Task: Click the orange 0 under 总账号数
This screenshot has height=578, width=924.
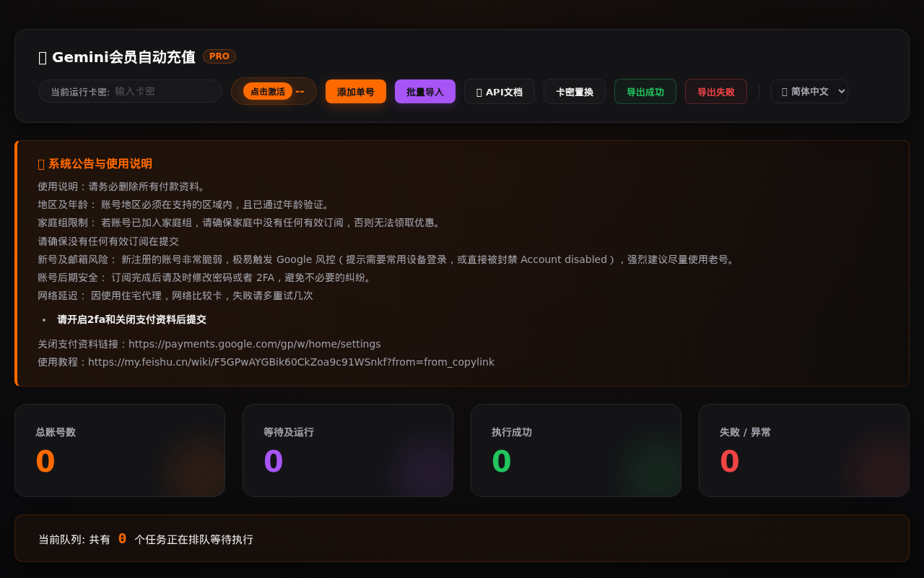Action: click(45, 462)
